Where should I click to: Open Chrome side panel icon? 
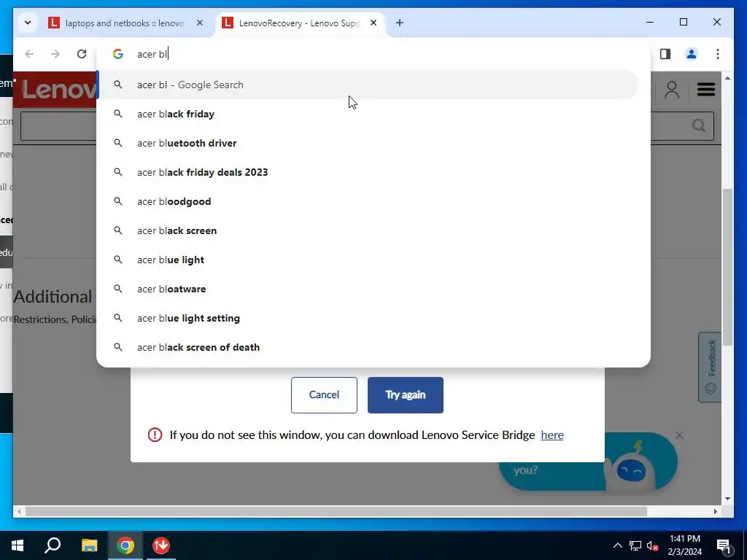(x=665, y=54)
